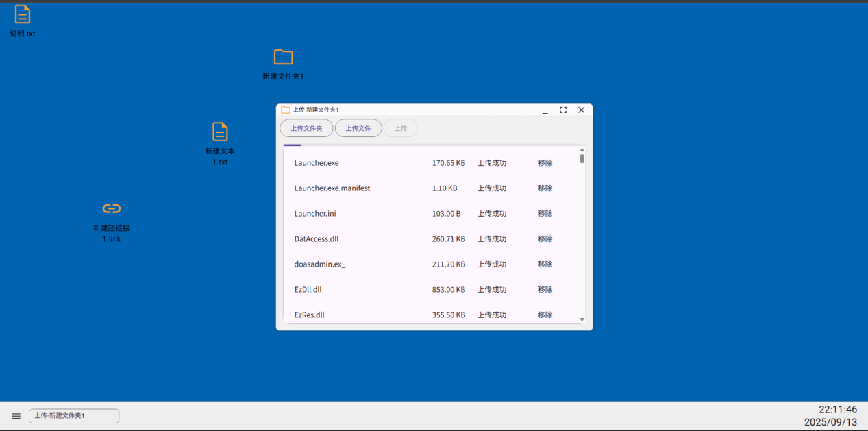Click the 上传文件夹 button

point(306,128)
